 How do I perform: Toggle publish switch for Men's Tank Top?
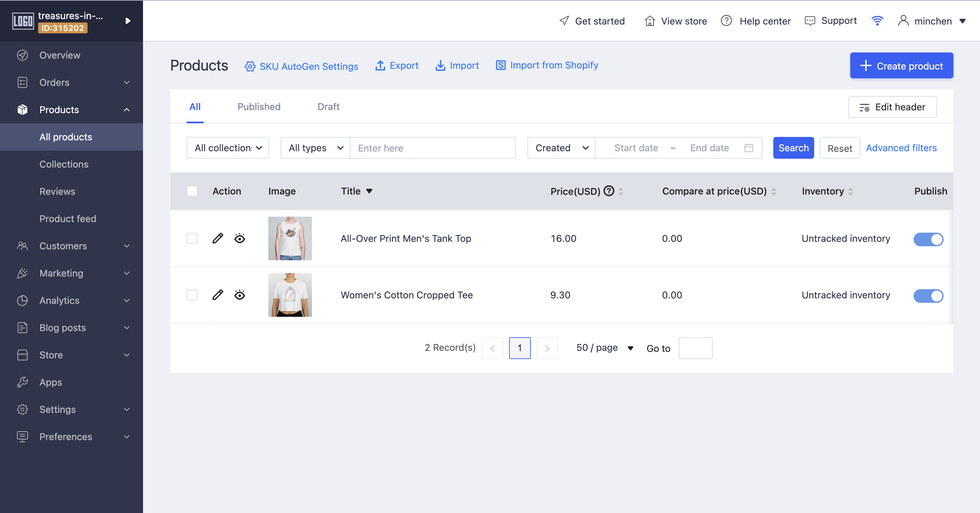pyautogui.click(x=928, y=239)
